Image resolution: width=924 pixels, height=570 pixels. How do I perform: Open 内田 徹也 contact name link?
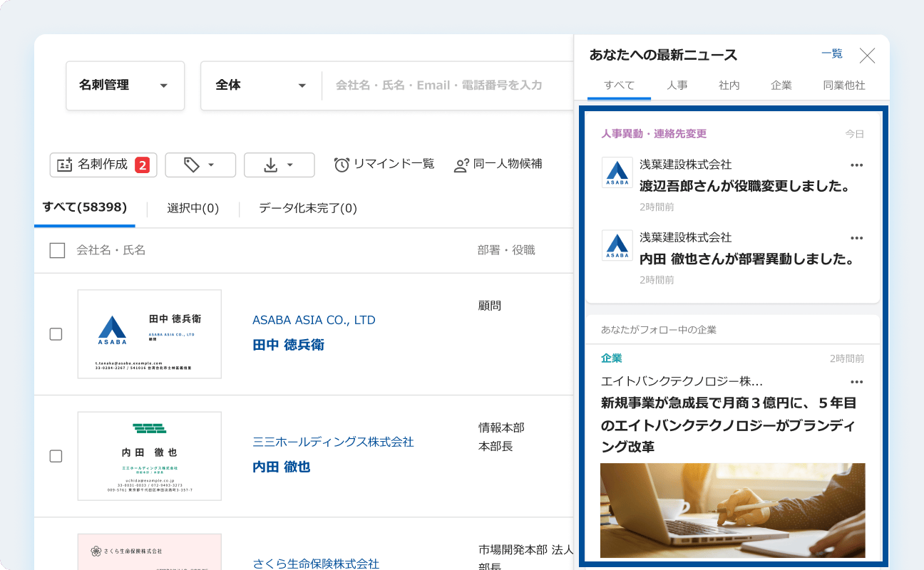[281, 467]
